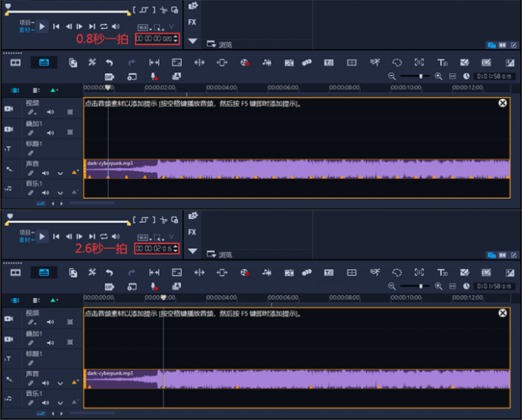Click the preview scrubber handle in the 0.8秒 screenshot
This screenshot has width=522, height=420.
(8, 6)
